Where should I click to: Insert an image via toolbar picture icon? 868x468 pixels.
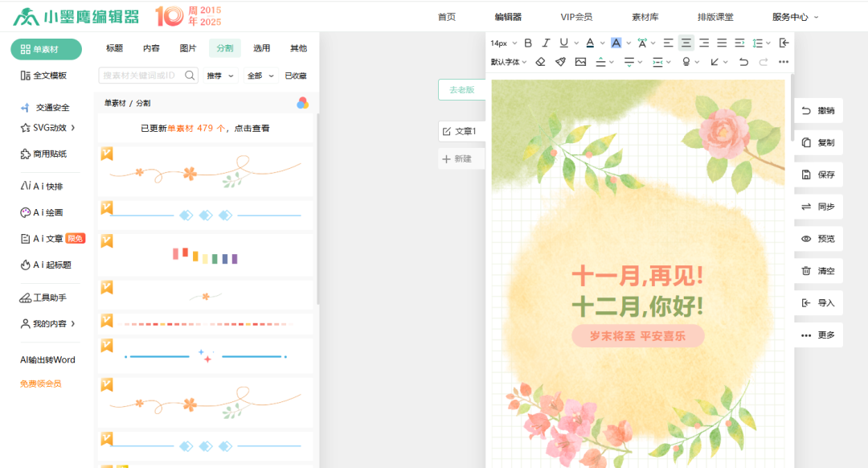click(x=580, y=62)
